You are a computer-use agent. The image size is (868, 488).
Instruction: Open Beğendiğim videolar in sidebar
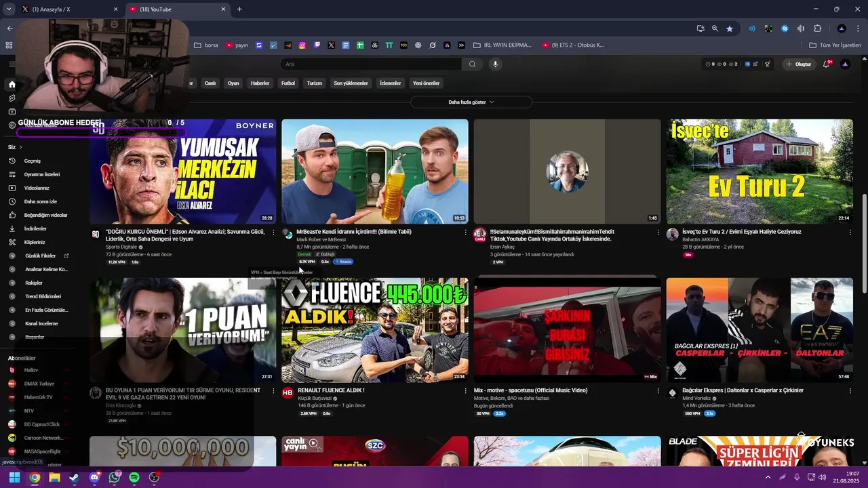pos(45,215)
